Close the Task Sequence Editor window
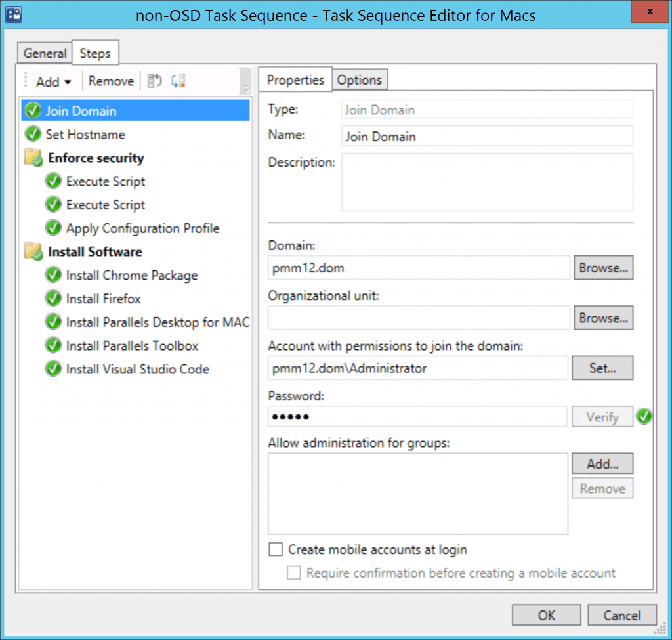The height and width of the screenshot is (640, 672). click(650, 12)
